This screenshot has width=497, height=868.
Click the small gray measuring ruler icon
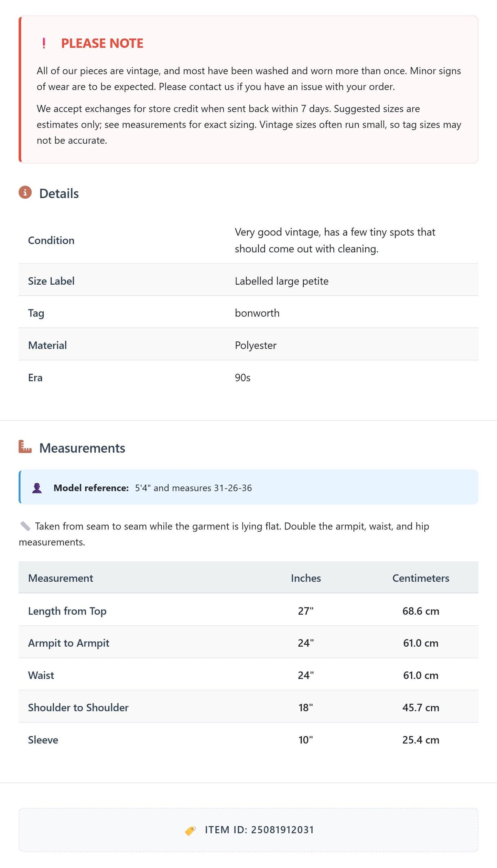tap(25, 526)
